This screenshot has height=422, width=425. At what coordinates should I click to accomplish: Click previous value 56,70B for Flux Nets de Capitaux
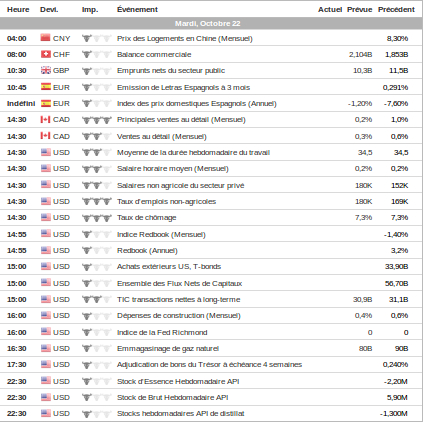pyautogui.click(x=397, y=283)
